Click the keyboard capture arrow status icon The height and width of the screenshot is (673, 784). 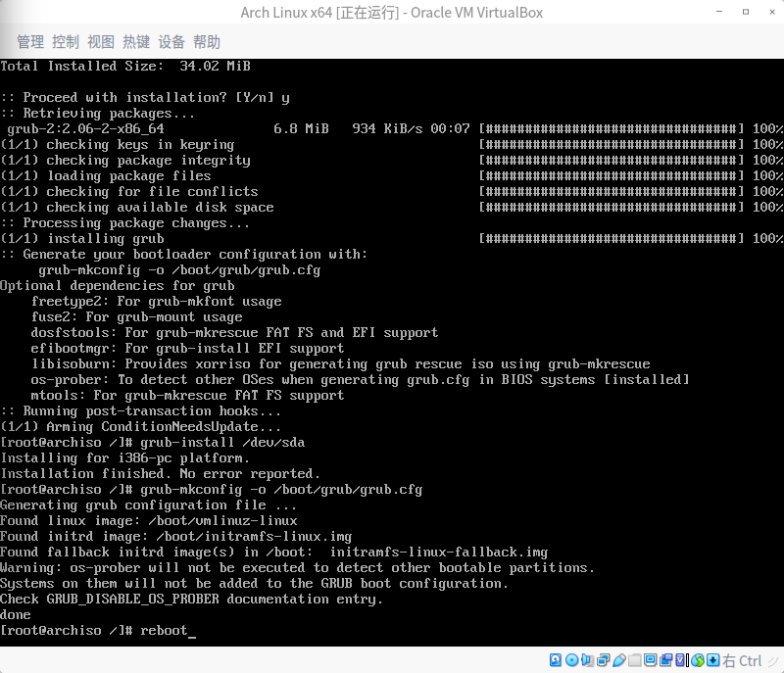tap(713, 660)
